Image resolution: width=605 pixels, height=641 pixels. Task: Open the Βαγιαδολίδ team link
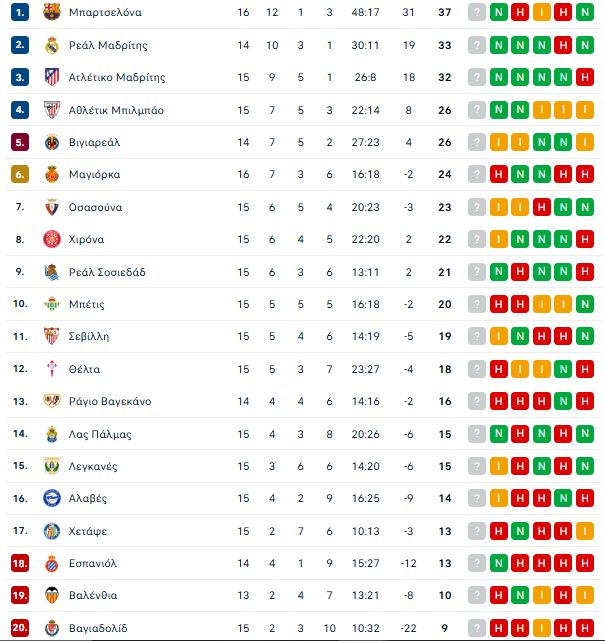pyautogui.click(x=98, y=628)
